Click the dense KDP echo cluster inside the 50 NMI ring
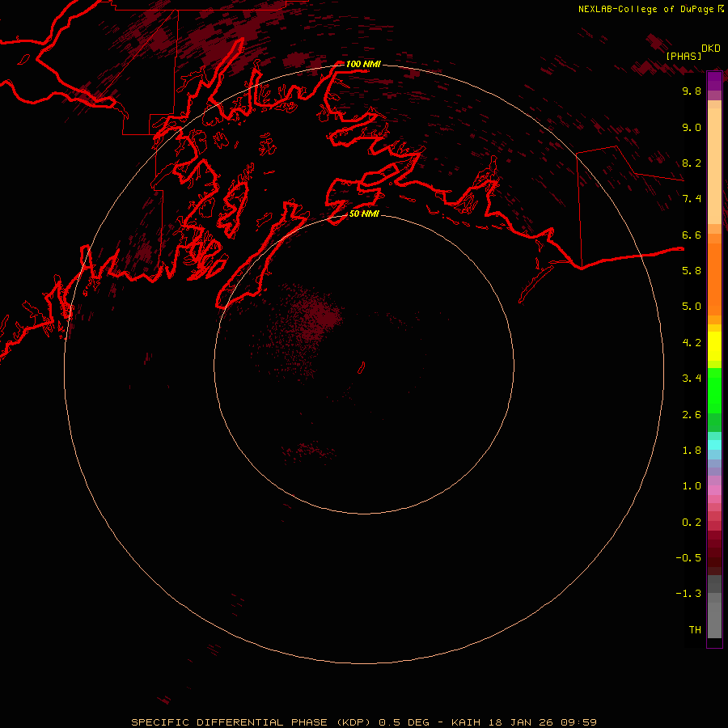728x728 pixels. click(322, 317)
